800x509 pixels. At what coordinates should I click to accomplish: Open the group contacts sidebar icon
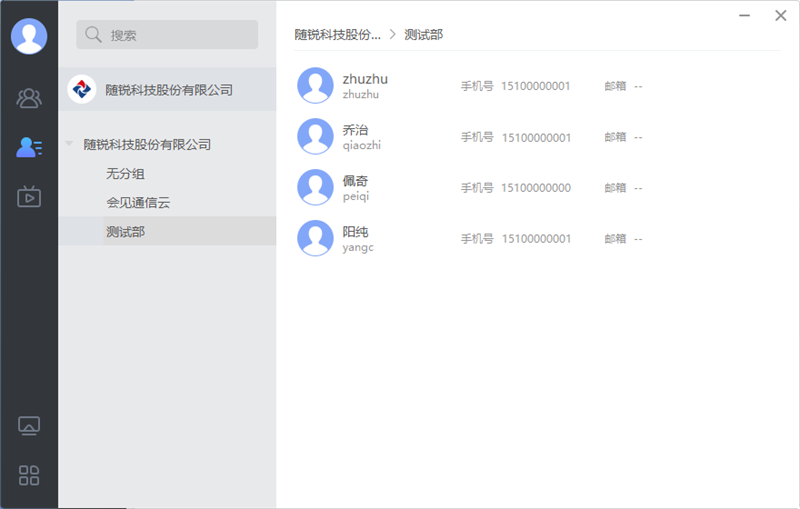[x=29, y=98]
